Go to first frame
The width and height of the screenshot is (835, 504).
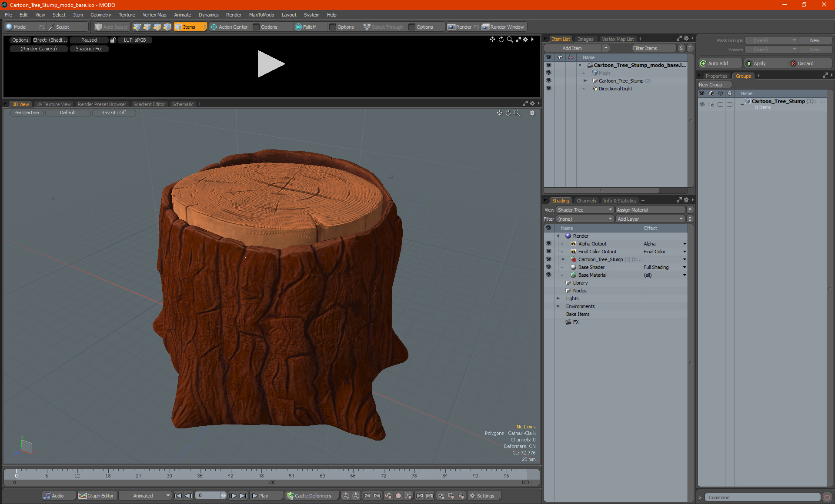tap(178, 496)
